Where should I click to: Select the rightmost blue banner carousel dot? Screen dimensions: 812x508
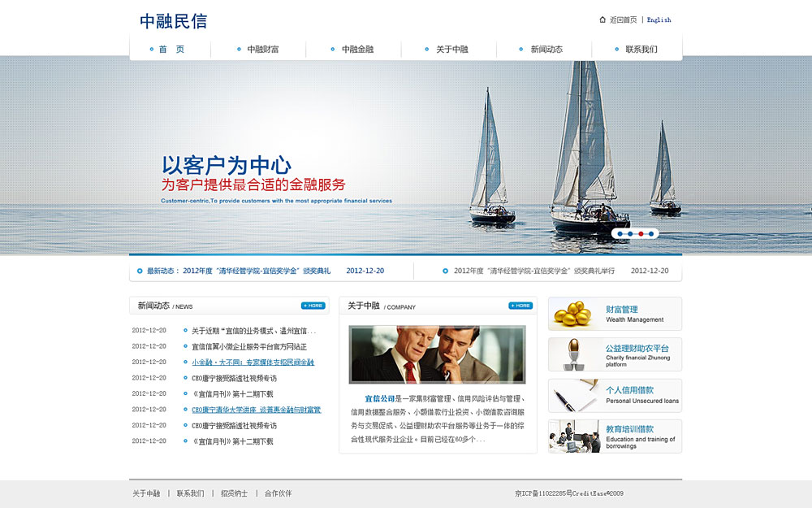point(650,234)
